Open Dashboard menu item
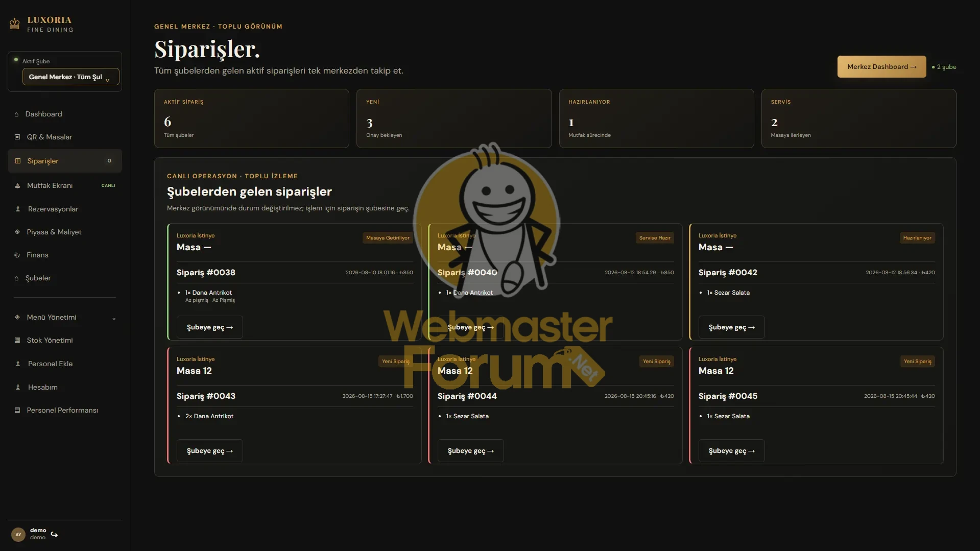The width and height of the screenshot is (980, 551). pos(65,114)
